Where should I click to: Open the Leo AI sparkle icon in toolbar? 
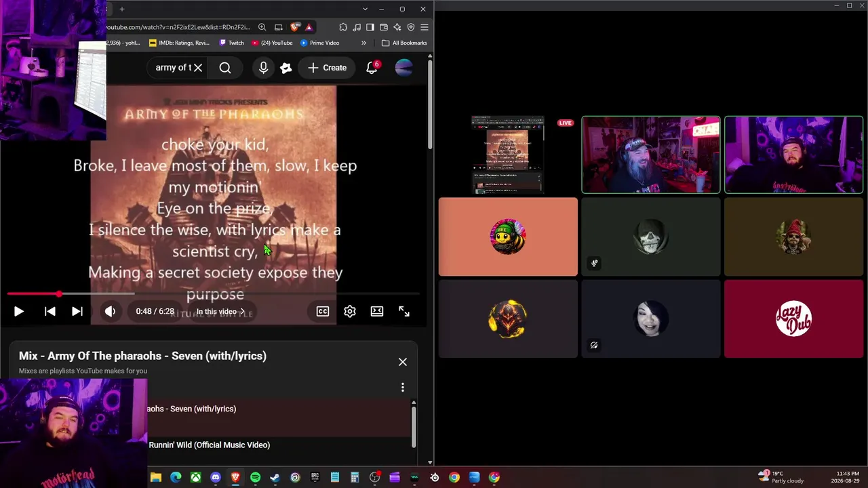[x=397, y=27]
